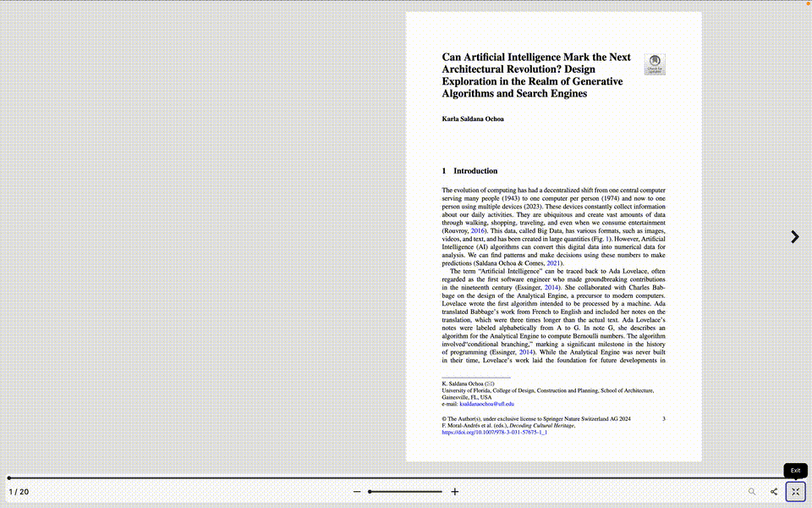Open document search magnifier
This screenshot has width=812, height=508.
point(751,491)
